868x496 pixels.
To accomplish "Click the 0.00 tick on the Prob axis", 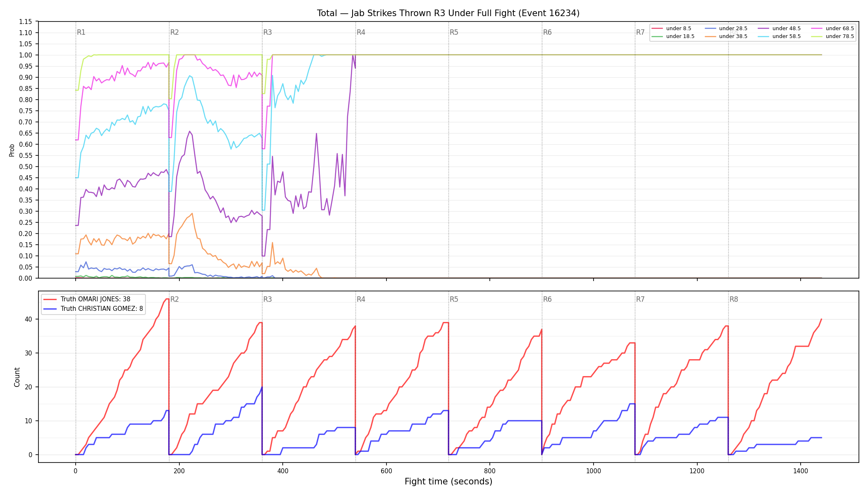I will (26, 278).
